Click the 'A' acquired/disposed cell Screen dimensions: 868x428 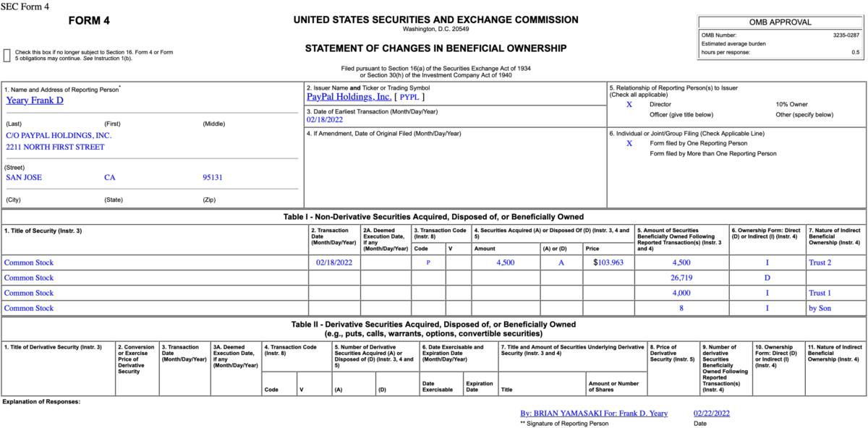pos(561,262)
